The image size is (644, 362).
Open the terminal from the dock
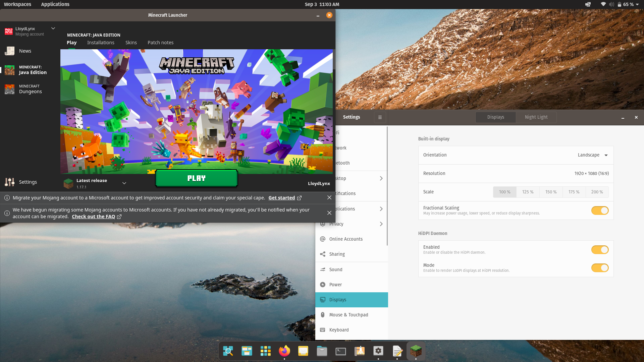pos(340,351)
